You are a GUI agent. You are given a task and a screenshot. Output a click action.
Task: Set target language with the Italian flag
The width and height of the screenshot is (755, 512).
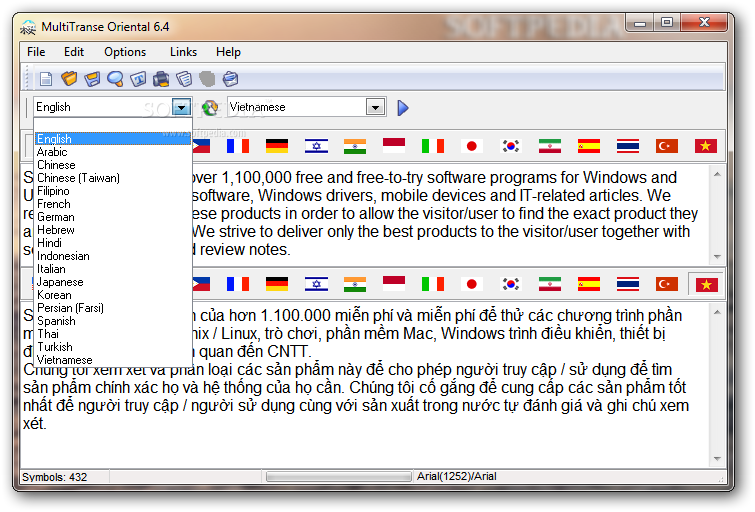coord(433,284)
